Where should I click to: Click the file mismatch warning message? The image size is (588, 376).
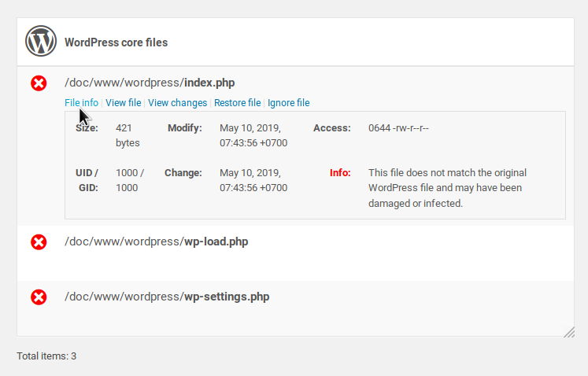[447, 188]
